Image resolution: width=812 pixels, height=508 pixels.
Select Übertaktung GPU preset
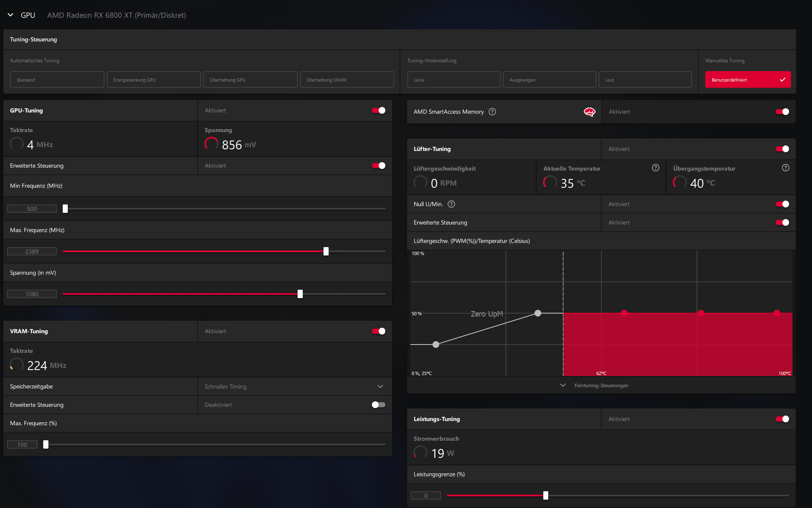tap(250, 79)
